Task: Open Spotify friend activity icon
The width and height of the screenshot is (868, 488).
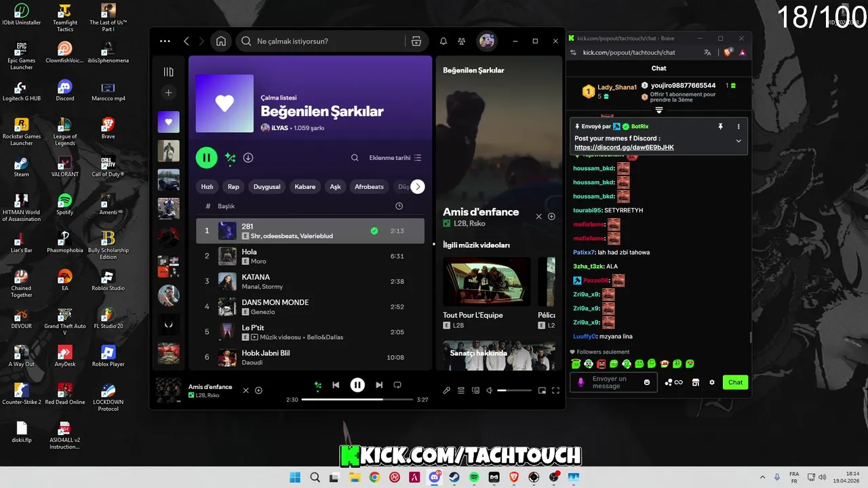Action: pyautogui.click(x=462, y=41)
